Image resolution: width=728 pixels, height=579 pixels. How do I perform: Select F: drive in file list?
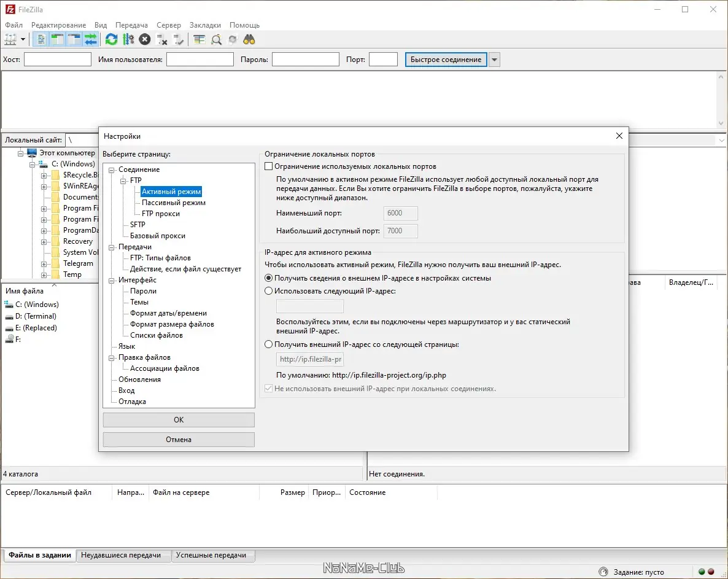click(12, 340)
